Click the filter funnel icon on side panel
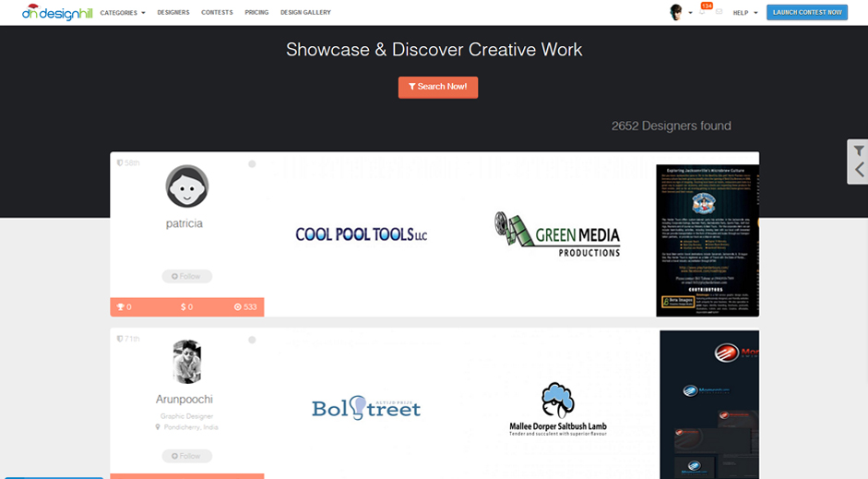This screenshot has height=479, width=868. tap(859, 150)
